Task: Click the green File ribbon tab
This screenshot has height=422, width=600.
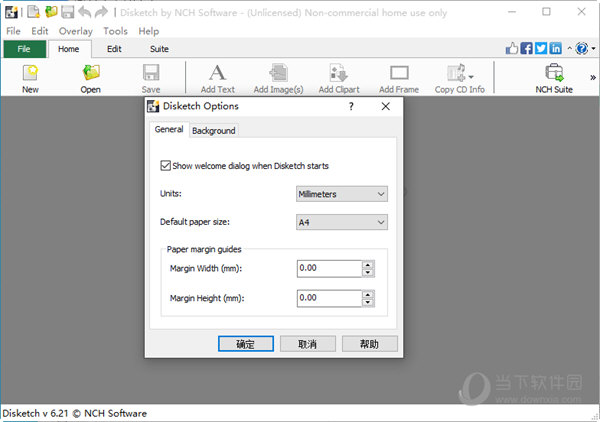Action: pos(24,49)
